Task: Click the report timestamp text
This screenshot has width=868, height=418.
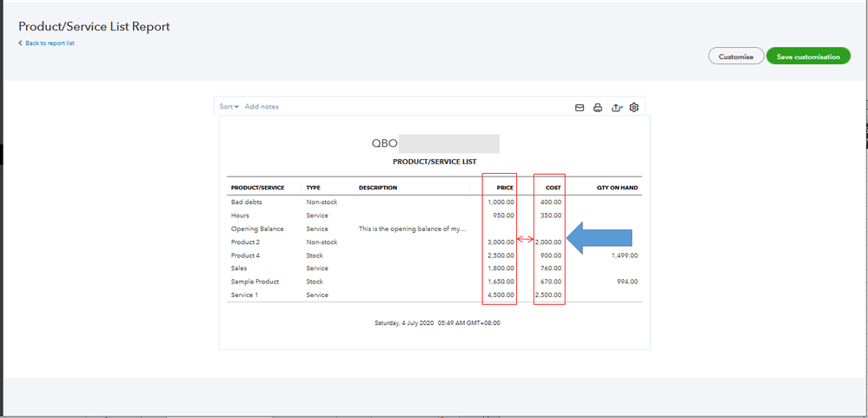Action: (x=437, y=322)
